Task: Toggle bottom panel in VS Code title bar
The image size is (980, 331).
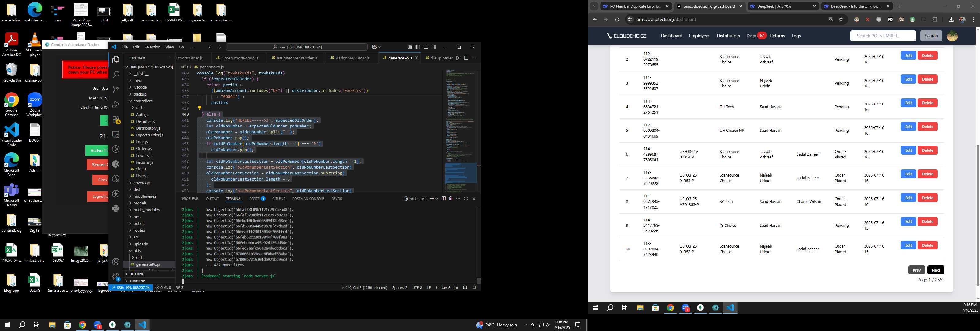Action: 426,47
